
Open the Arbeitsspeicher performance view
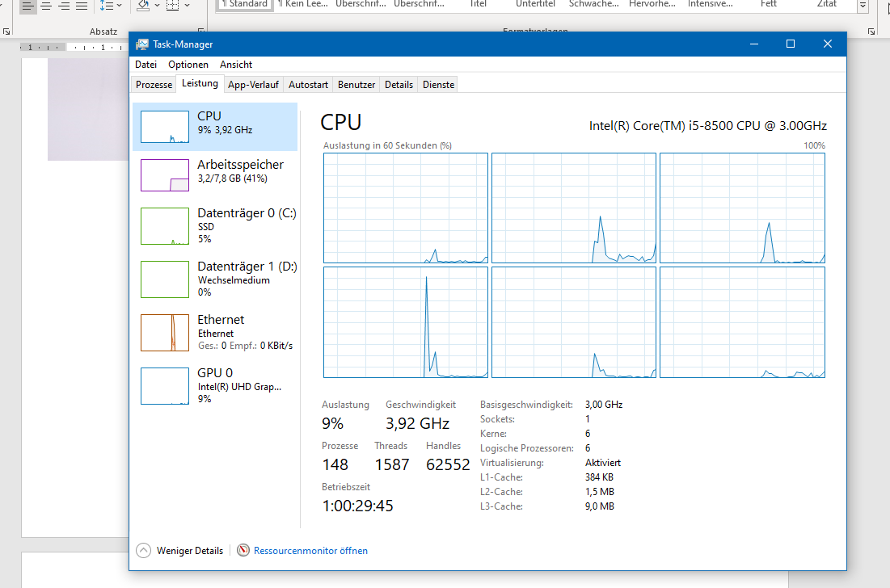click(214, 175)
